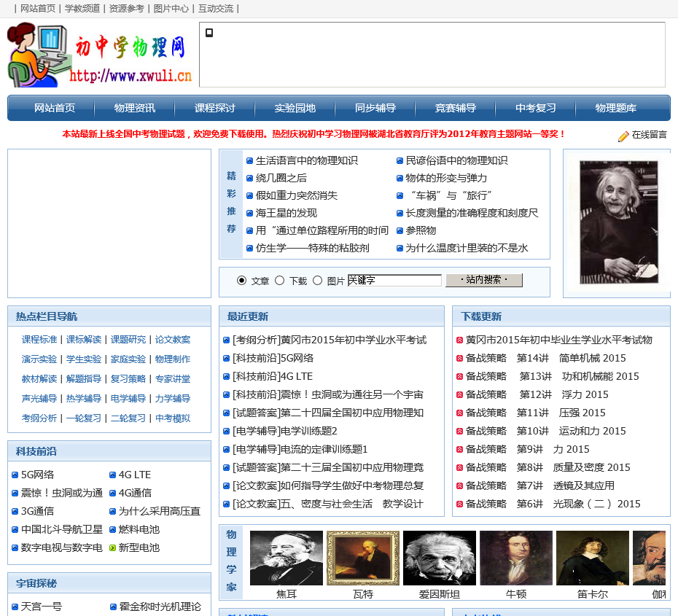Open the 网站首页 blue nav tab
Viewport: 678px width, 616px height.
pos(55,108)
